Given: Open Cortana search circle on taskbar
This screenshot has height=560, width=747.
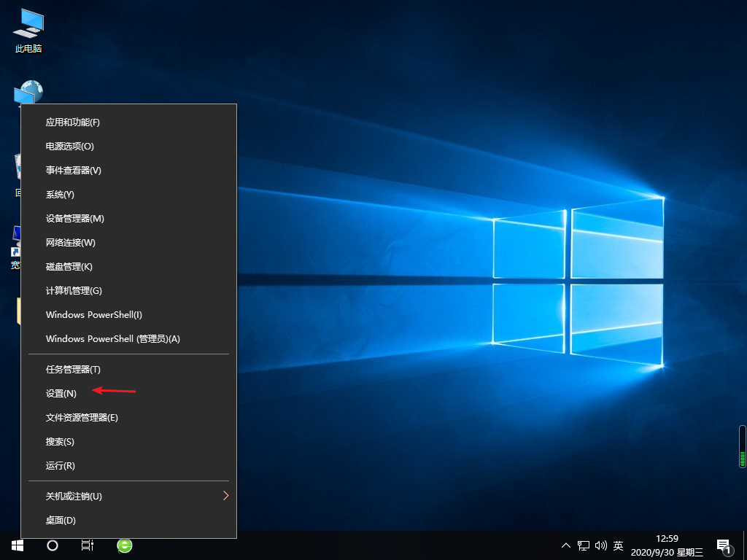Looking at the screenshot, I should point(51,545).
